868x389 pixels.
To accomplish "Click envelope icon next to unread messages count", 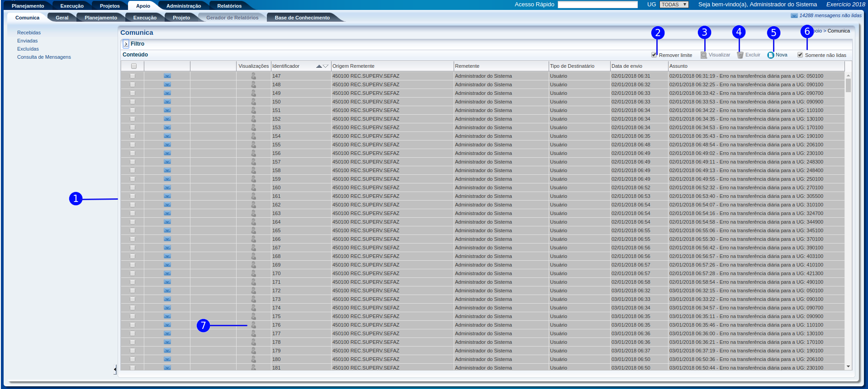I will 794,16.
